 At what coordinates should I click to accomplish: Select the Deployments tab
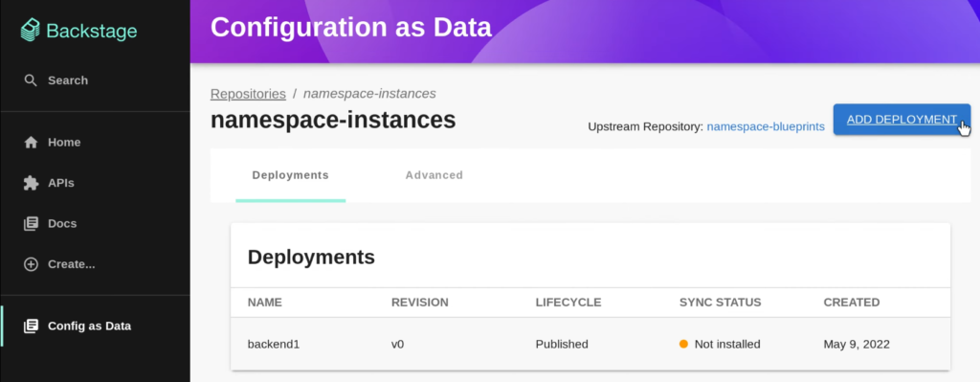290,176
